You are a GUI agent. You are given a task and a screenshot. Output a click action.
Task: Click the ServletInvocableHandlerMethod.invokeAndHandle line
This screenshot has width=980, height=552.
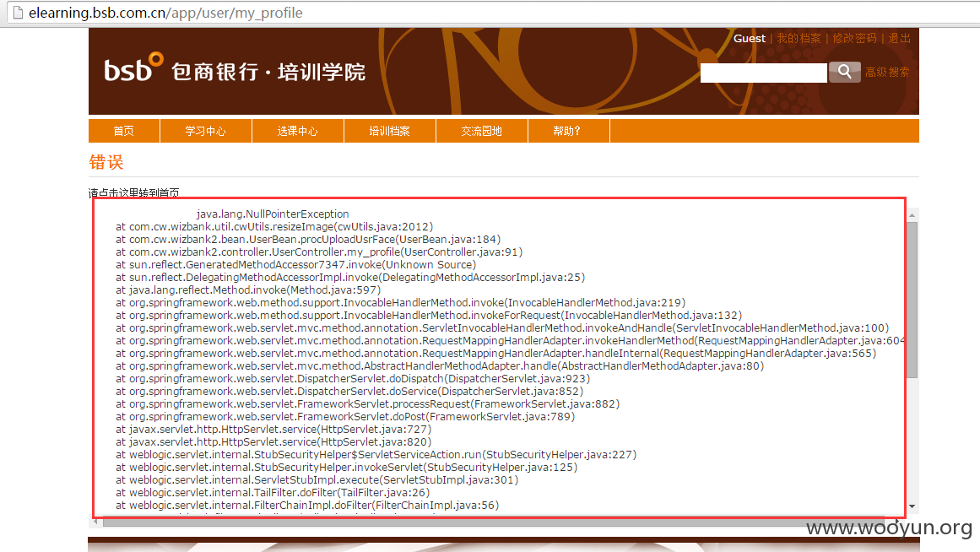(x=502, y=327)
